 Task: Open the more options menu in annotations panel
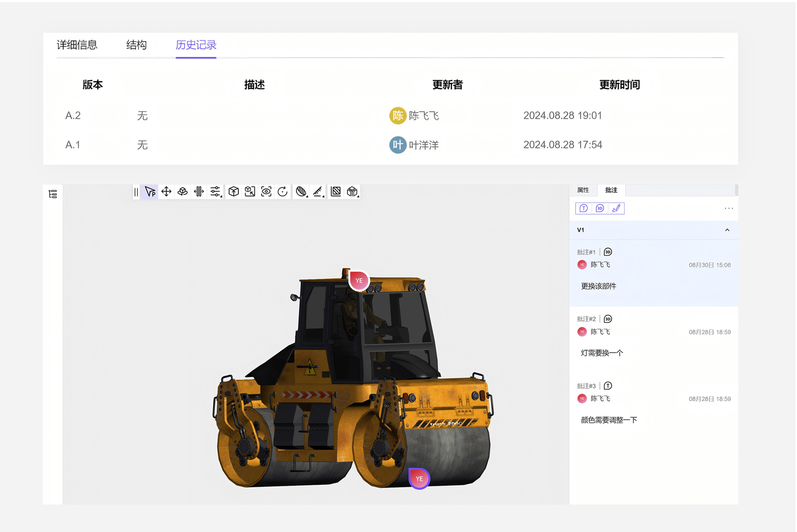coord(729,208)
